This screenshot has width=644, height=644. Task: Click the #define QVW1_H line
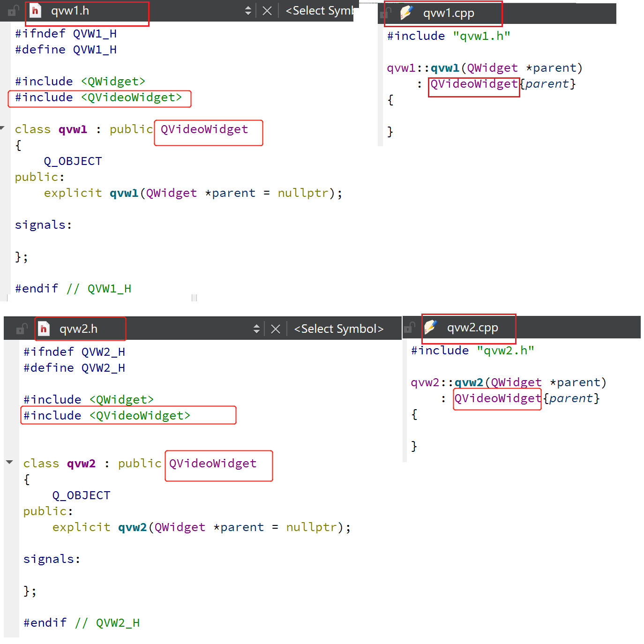pos(66,50)
